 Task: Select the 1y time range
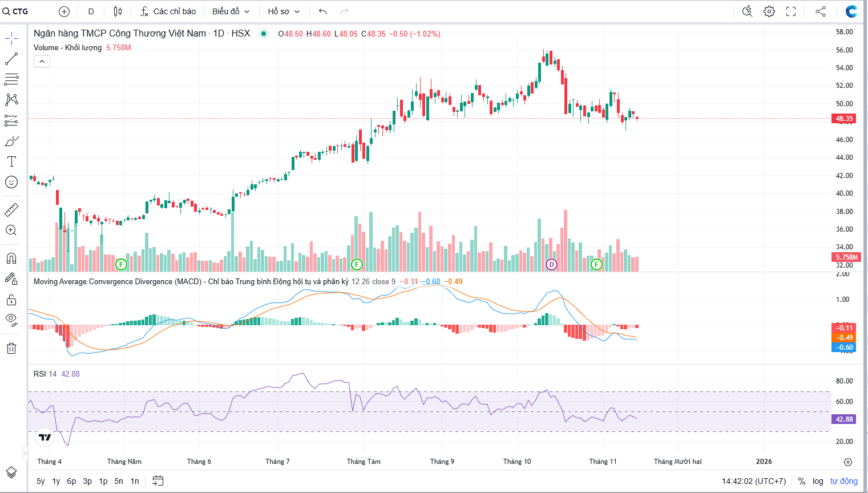click(56, 481)
